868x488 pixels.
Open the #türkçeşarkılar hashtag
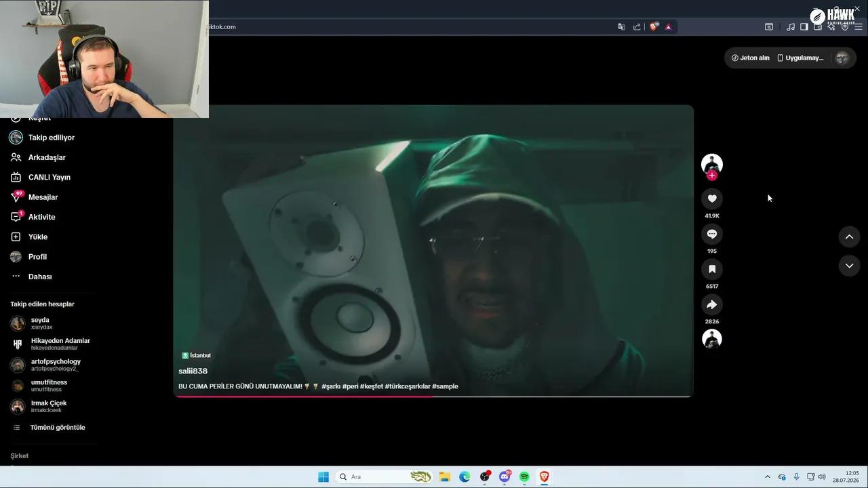point(408,386)
